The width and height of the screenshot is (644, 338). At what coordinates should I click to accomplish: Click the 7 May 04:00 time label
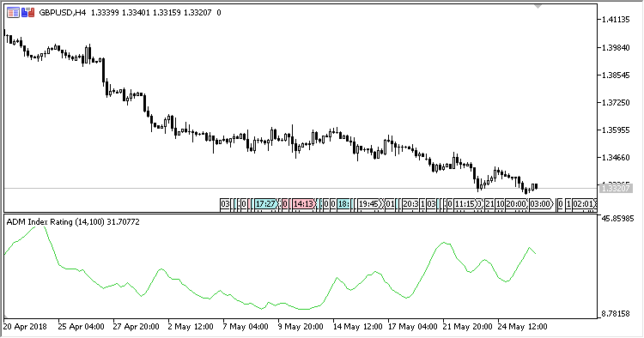(246, 327)
